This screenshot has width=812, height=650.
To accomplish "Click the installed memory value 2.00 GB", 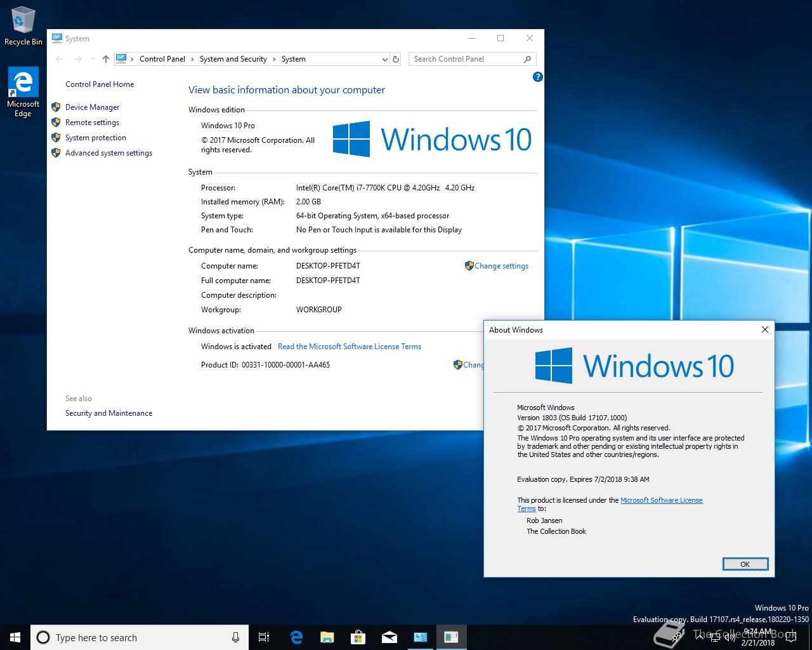I will pyautogui.click(x=308, y=202).
